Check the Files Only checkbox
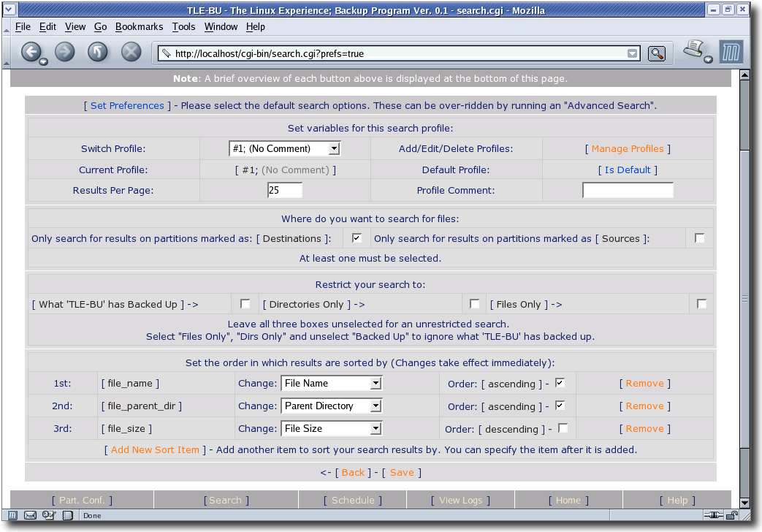 pyautogui.click(x=702, y=304)
